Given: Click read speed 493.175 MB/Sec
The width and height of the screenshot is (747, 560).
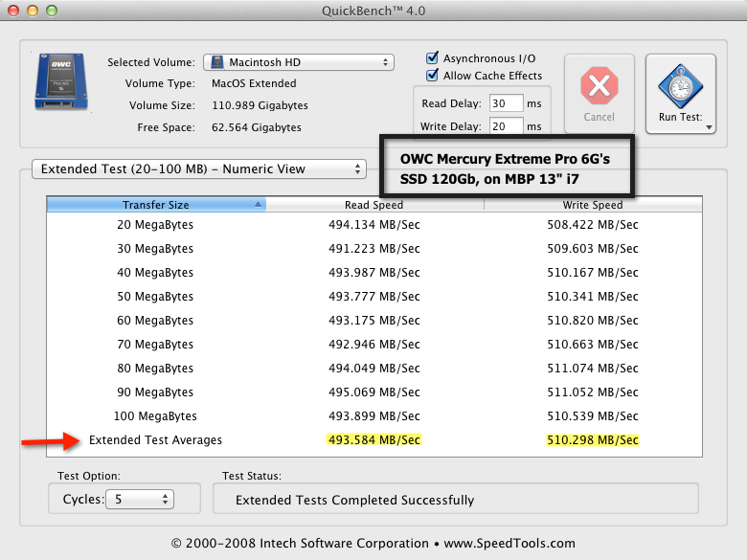Looking at the screenshot, I should (x=374, y=321).
